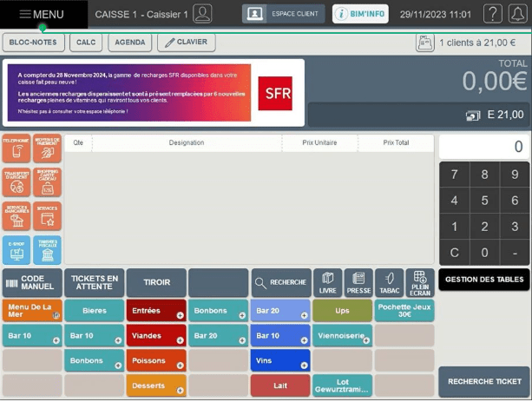Tap keypad digit 5
The width and height of the screenshot is (532, 402).
click(484, 201)
